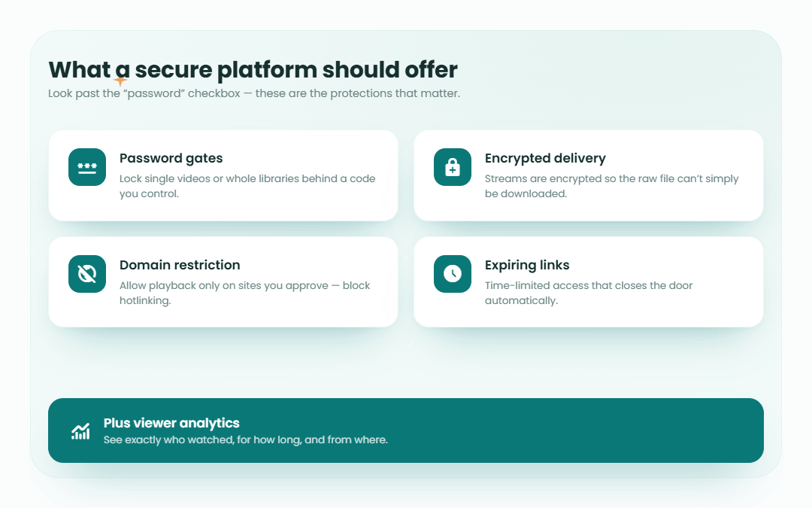Click the 'What a secure platform should offer' heading
Viewport: 812px width, 508px height.
253,70
